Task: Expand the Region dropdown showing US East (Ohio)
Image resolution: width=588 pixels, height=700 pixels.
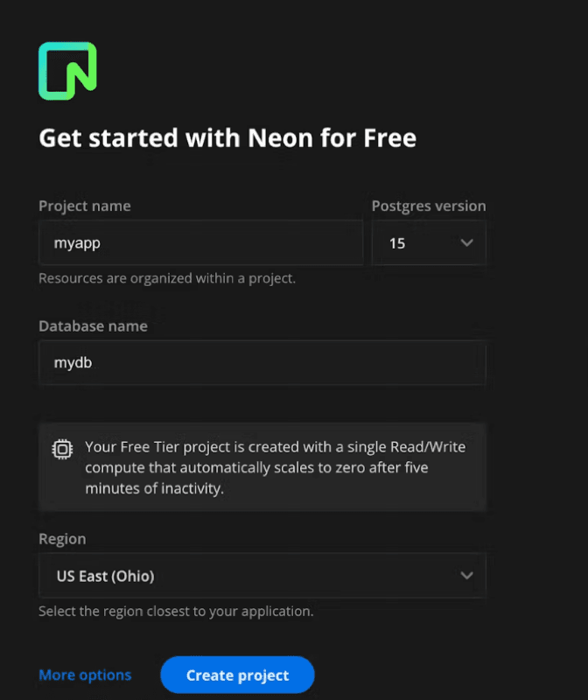Action: (262, 575)
